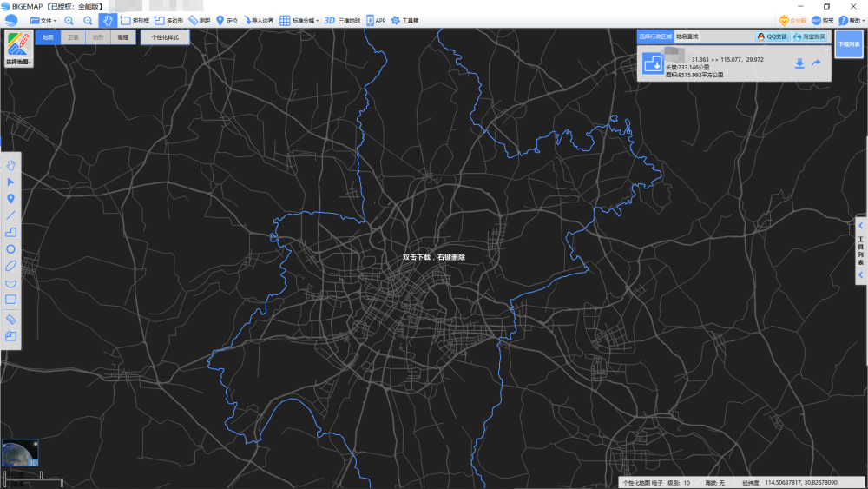This screenshot has width=868, height=489.
Task: Open the 文件 menu
Action: pos(43,21)
